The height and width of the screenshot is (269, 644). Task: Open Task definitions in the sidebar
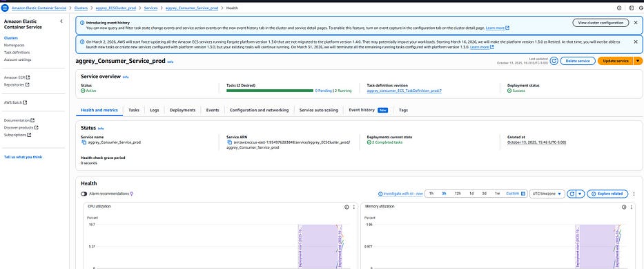pos(17,53)
